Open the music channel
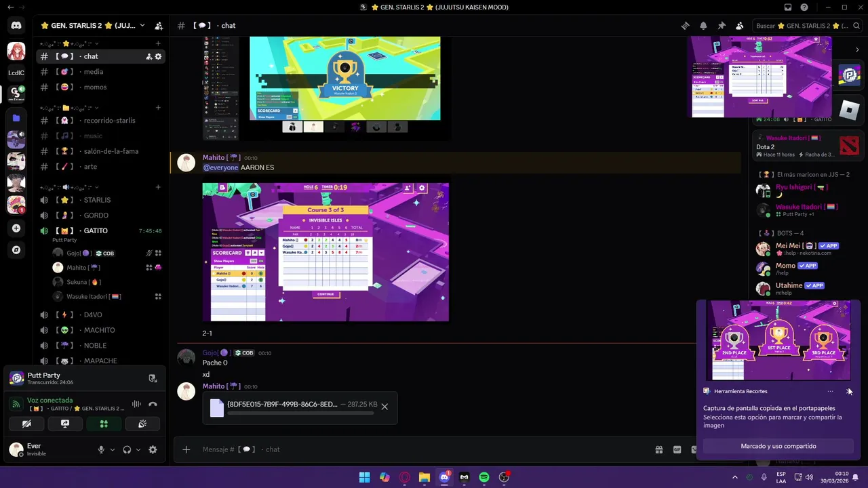This screenshot has height=488, width=868. point(100,136)
